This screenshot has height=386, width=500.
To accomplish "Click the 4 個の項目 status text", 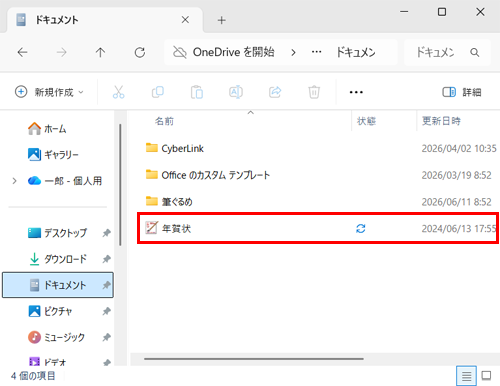I will (x=33, y=376).
